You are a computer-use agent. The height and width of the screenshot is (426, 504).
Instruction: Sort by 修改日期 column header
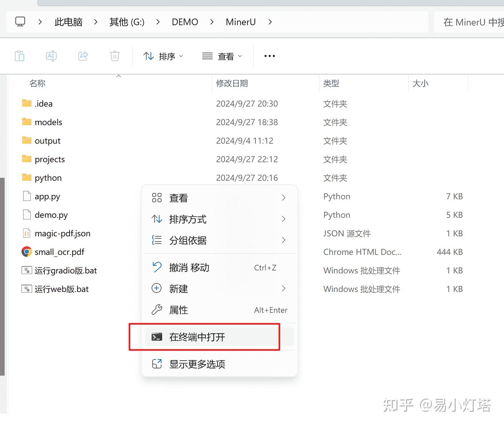(232, 83)
